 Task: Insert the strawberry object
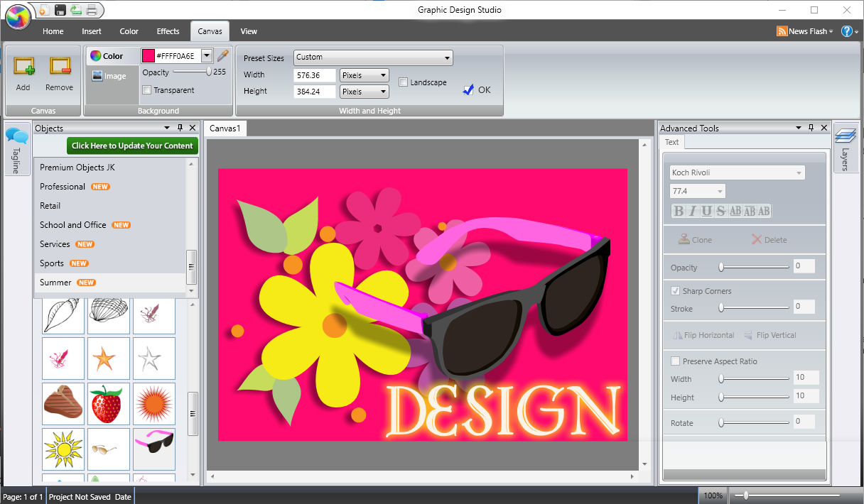point(108,403)
